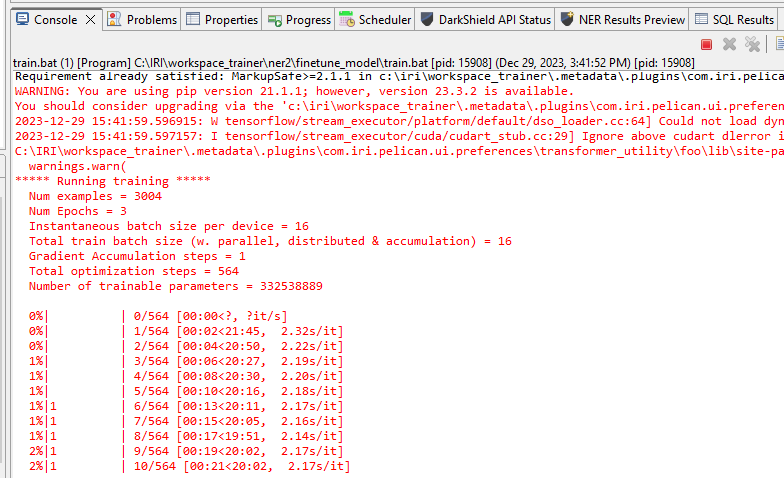Screen dimensions: 784x478
Task: Click the 9/564 progress line
Action: tap(186, 452)
